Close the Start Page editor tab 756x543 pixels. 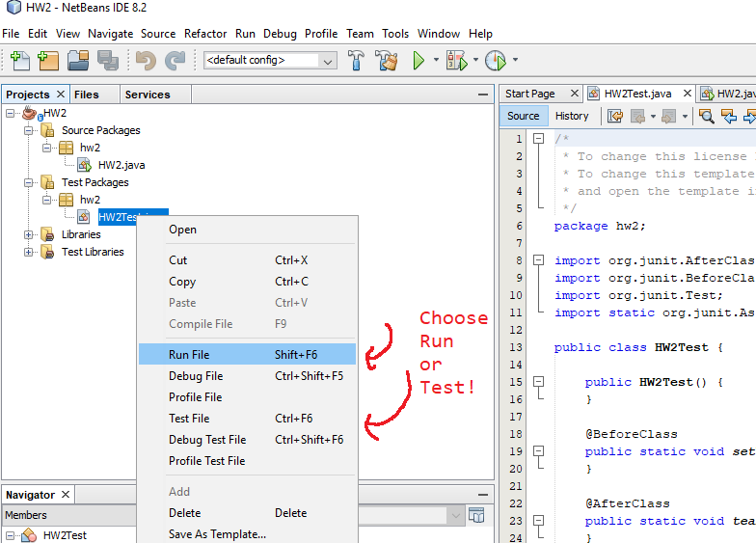(x=575, y=93)
